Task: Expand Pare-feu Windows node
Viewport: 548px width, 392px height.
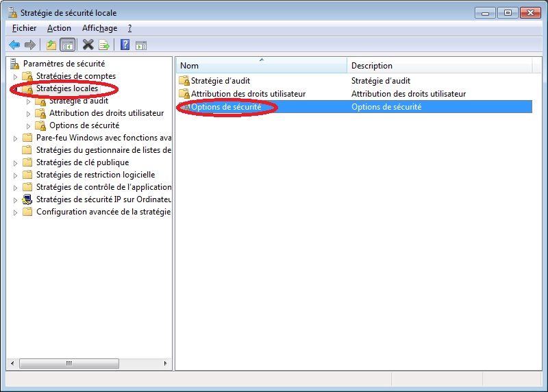Action: pos(15,138)
